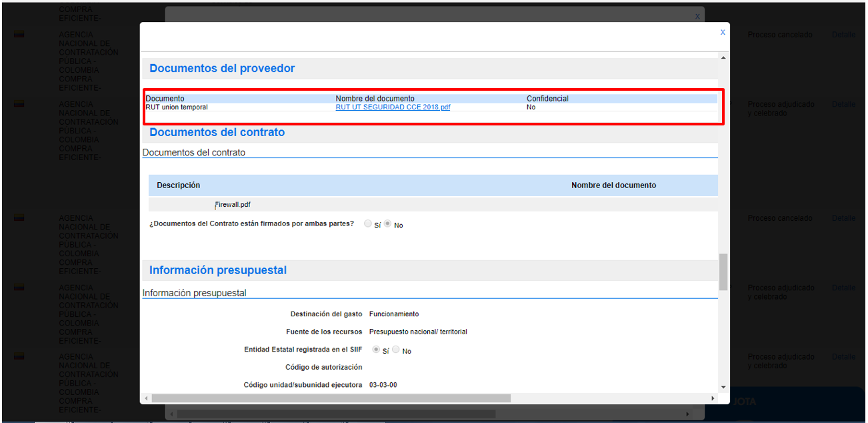Image resolution: width=868 pixels, height=423 pixels.
Task: Click the Confidencial column header
Action: pos(547,99)
